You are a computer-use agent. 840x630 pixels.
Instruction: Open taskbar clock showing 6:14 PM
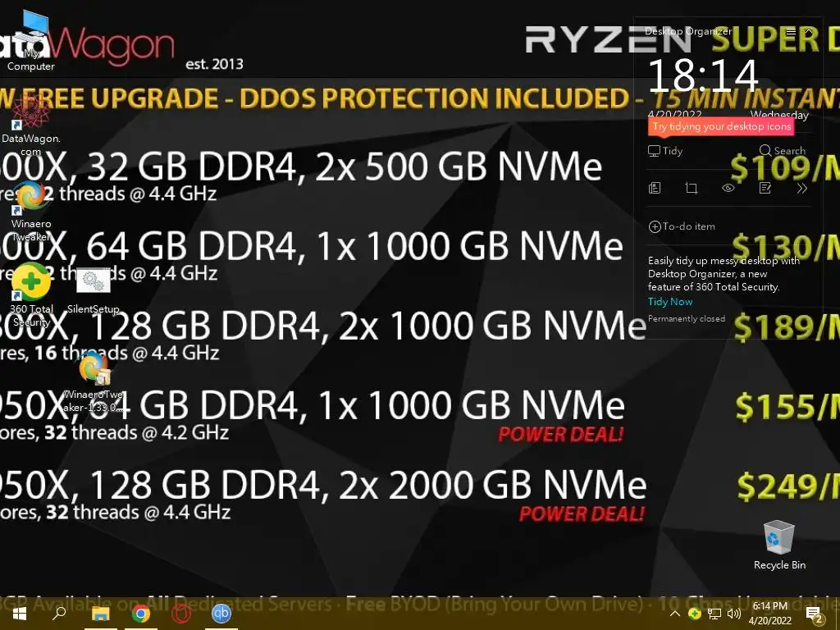769,614
